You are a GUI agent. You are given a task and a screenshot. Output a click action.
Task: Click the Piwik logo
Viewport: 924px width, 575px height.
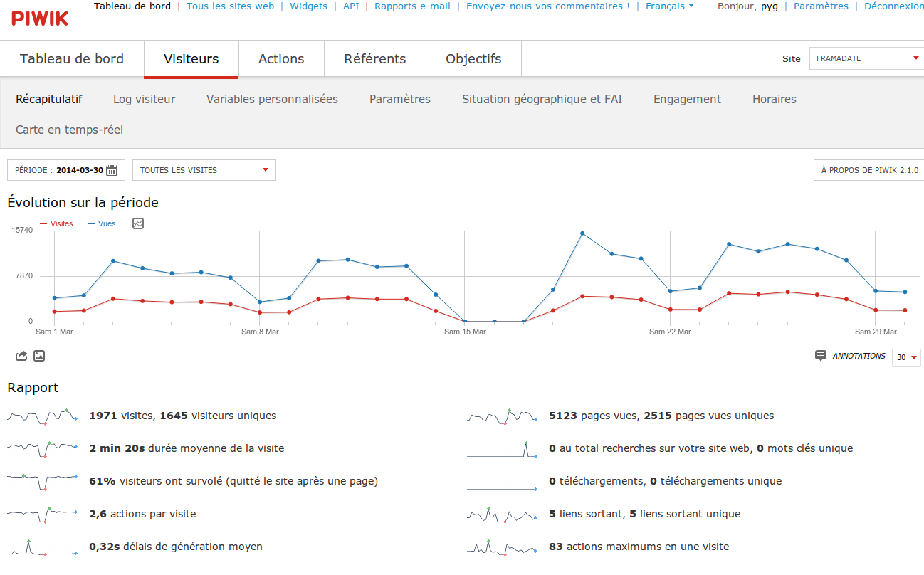[40, 18]
